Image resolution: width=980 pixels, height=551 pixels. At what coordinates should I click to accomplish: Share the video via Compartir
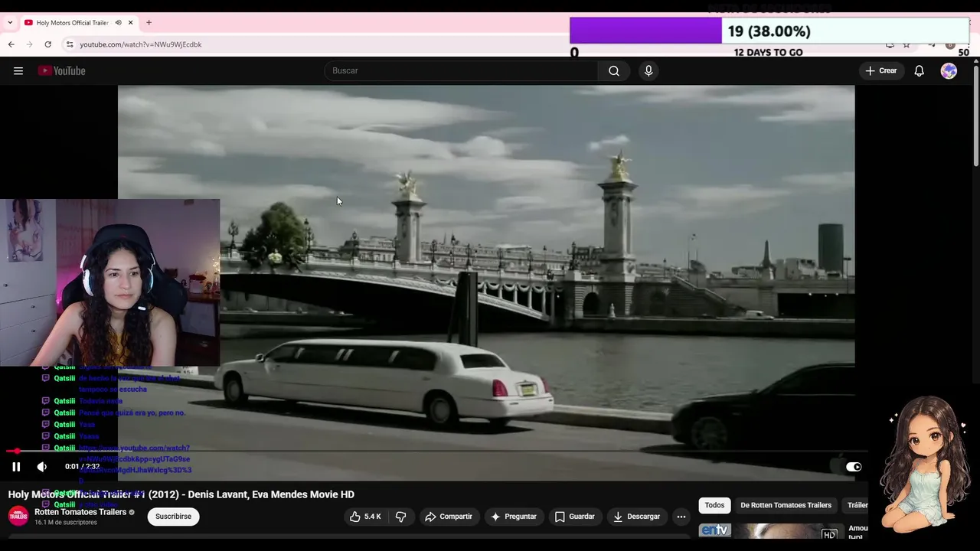click(449, 517)
